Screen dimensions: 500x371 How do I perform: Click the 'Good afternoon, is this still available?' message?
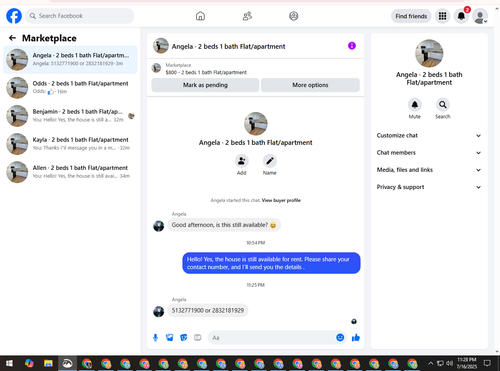pos(224,225)
